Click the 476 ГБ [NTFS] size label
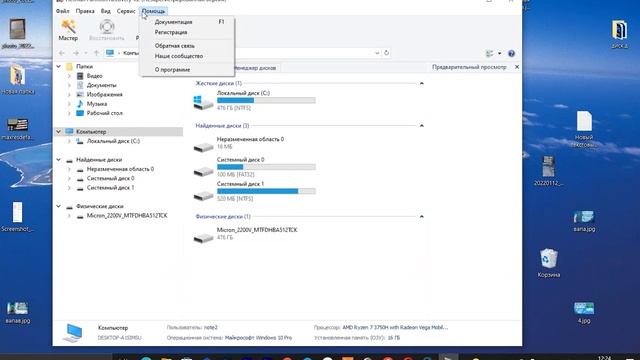Viewport: 640px width, 360px height. (x=234, y=108)
